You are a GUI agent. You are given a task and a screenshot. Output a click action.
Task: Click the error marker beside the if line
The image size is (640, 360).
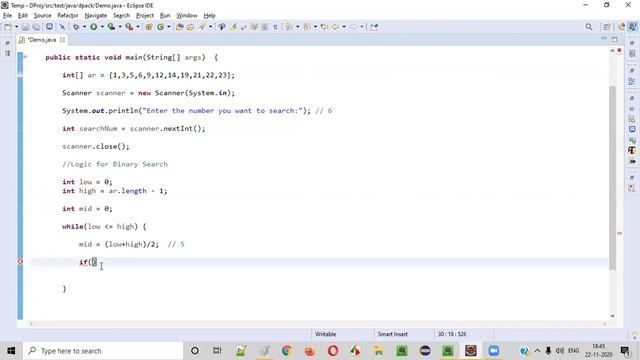coord(20,262)
